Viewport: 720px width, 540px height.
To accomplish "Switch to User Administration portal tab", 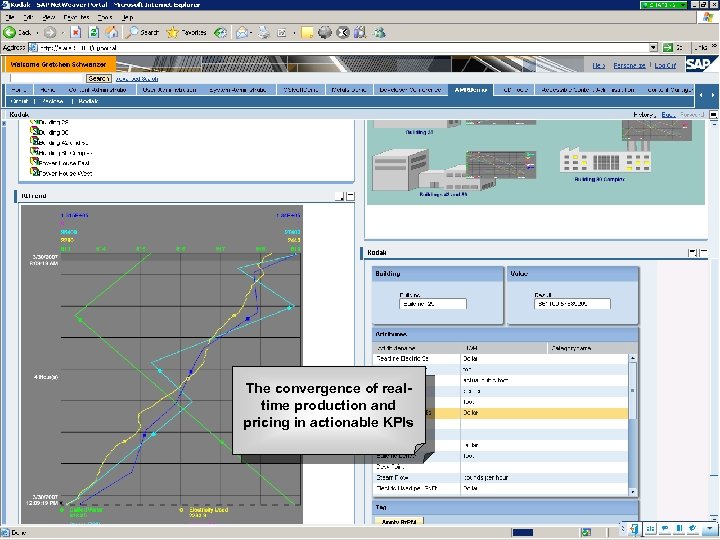I will coord(169,90).
